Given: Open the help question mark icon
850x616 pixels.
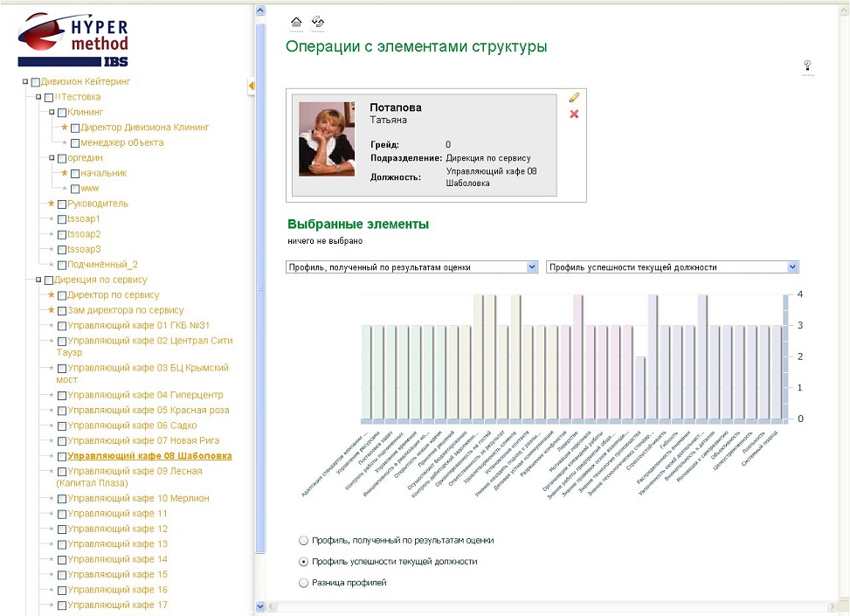Looking at the screenshot, I should 807,66.
